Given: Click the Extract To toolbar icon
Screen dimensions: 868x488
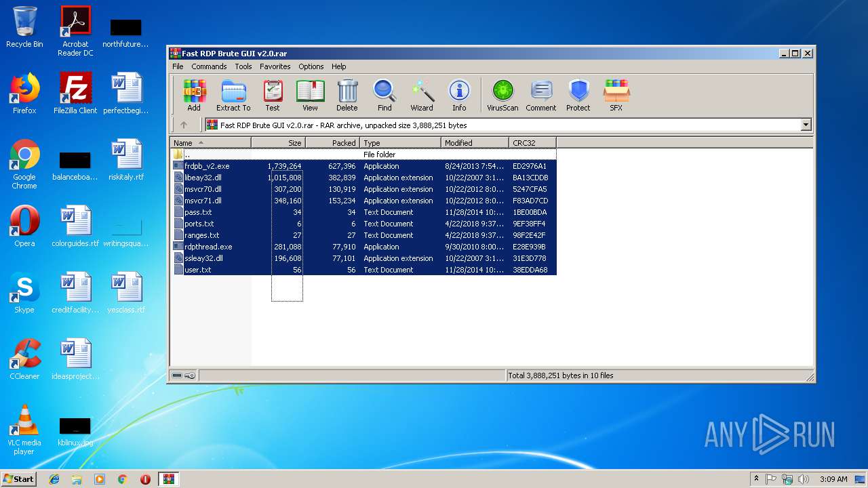Looking at the screenshot, I should click(233, 95).
